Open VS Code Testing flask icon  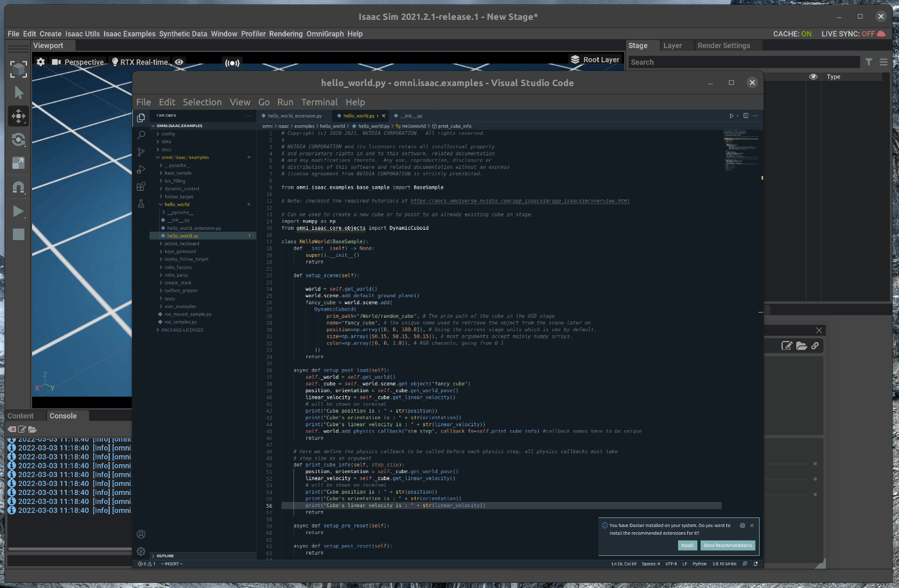(x=141, y=203)
